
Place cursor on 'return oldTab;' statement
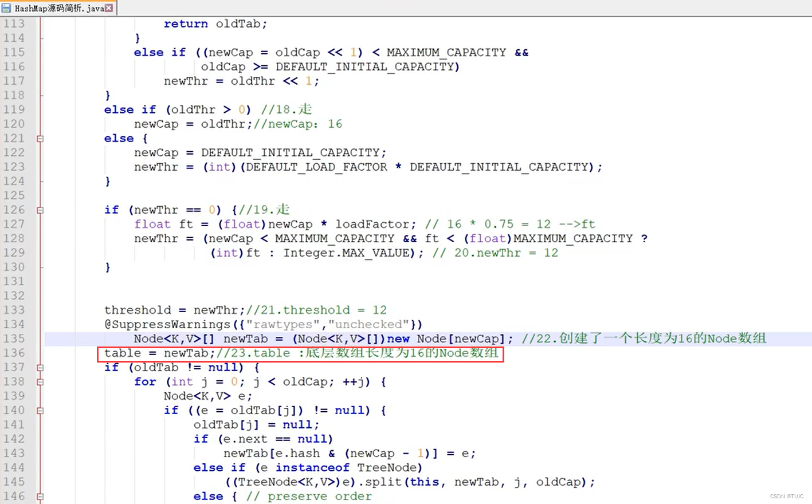215,24
